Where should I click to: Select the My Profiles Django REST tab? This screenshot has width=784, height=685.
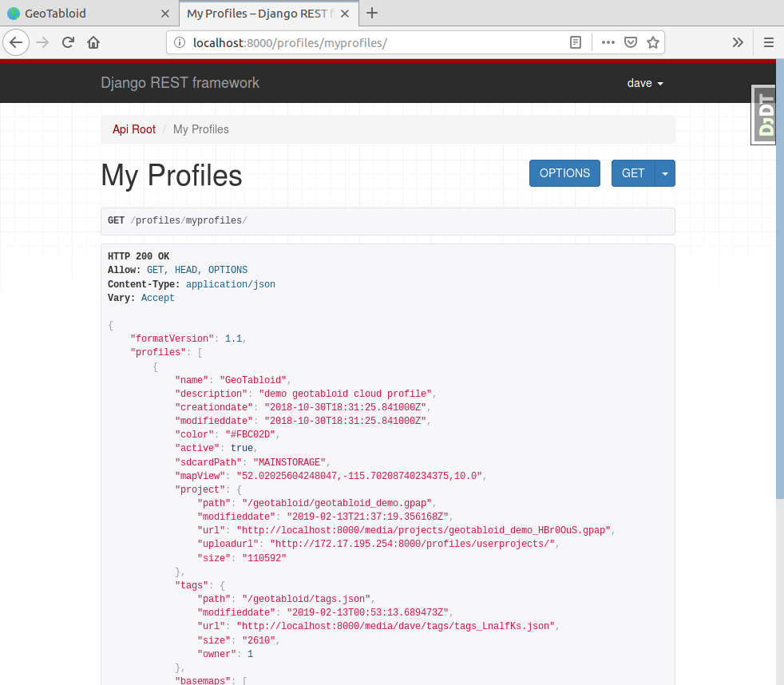(x=269, y=14)
